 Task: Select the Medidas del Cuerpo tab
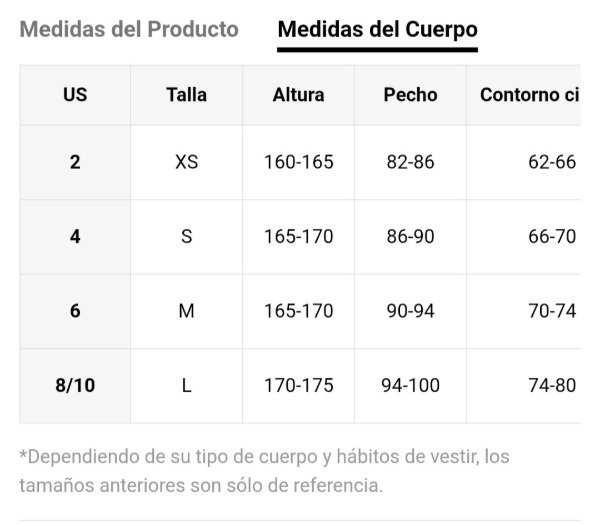click(377, 29)
